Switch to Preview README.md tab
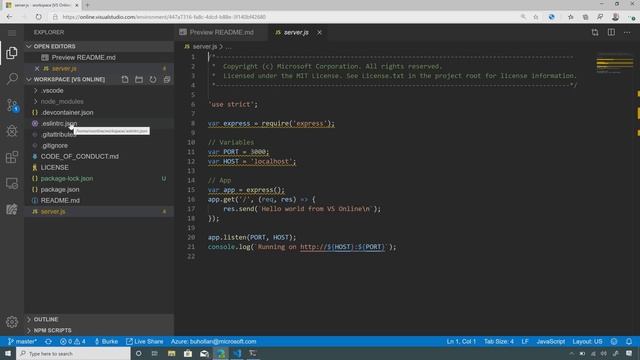 point(221,32)
